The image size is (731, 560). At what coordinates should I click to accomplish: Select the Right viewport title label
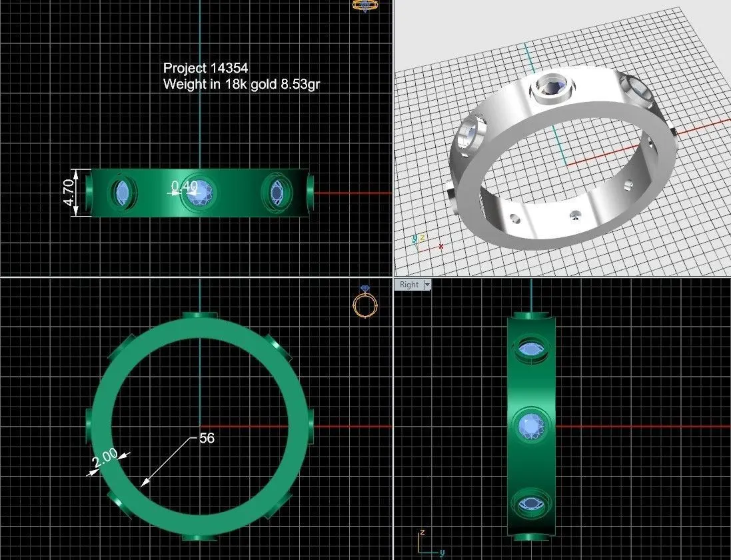pyautogui.click(x=409, y=285)
